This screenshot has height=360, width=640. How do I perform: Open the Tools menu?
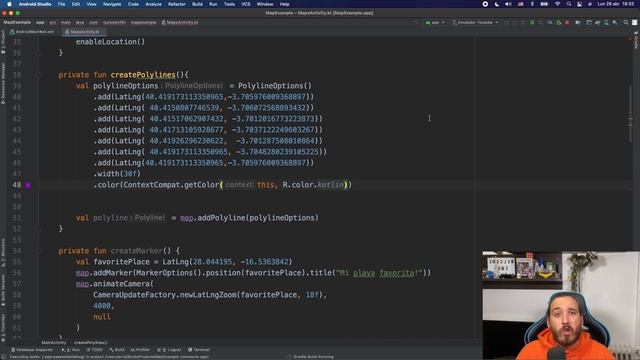(x=229, y=4)
